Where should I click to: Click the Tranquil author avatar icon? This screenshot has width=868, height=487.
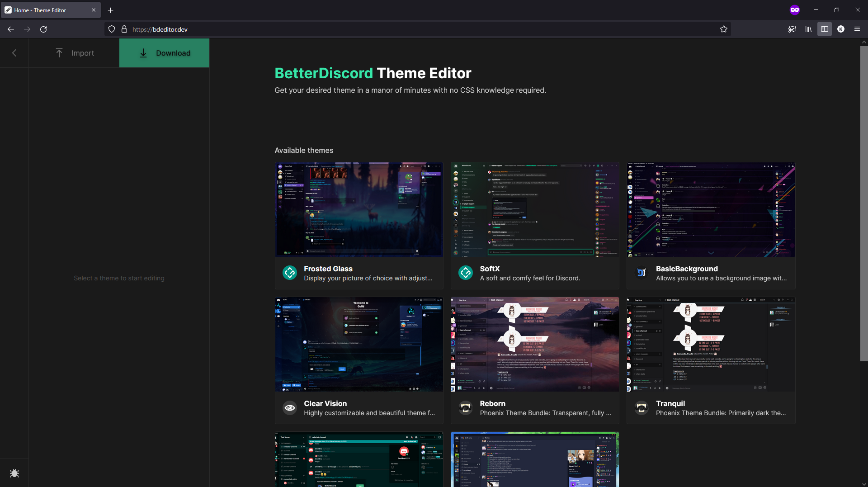point(642,407)
